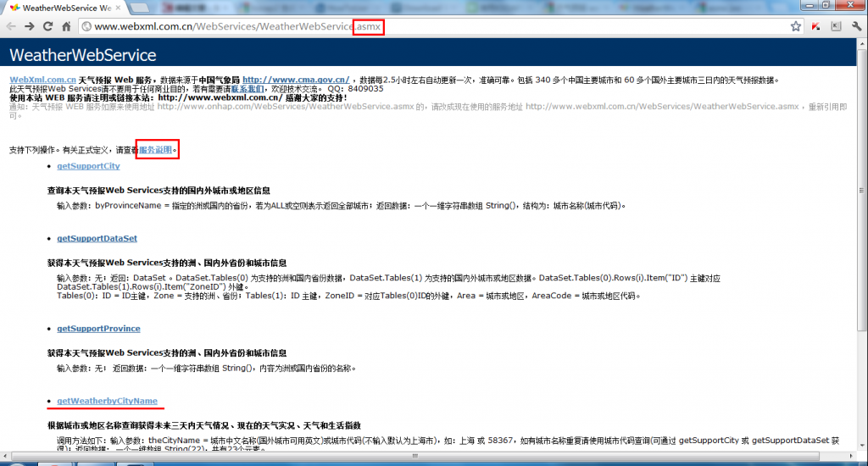868x466 pixels.
Task: Open the getSupportProvince operation
Action: pos(98,328)
